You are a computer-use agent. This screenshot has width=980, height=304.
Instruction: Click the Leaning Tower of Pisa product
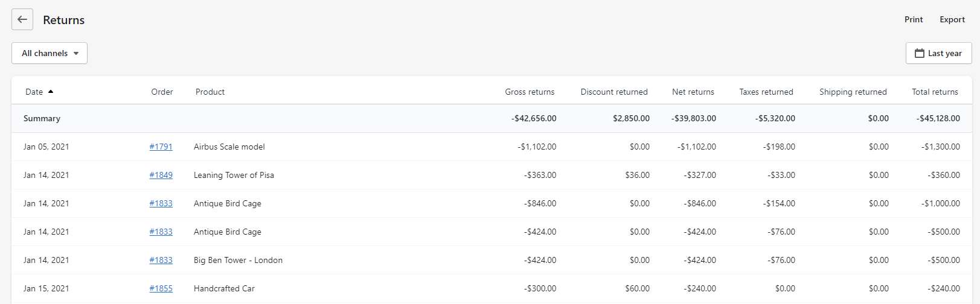point(234,175)
